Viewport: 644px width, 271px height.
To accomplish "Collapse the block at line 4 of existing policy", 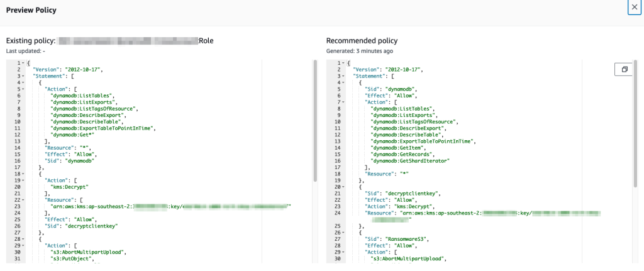I will click(x=23, y=82).
